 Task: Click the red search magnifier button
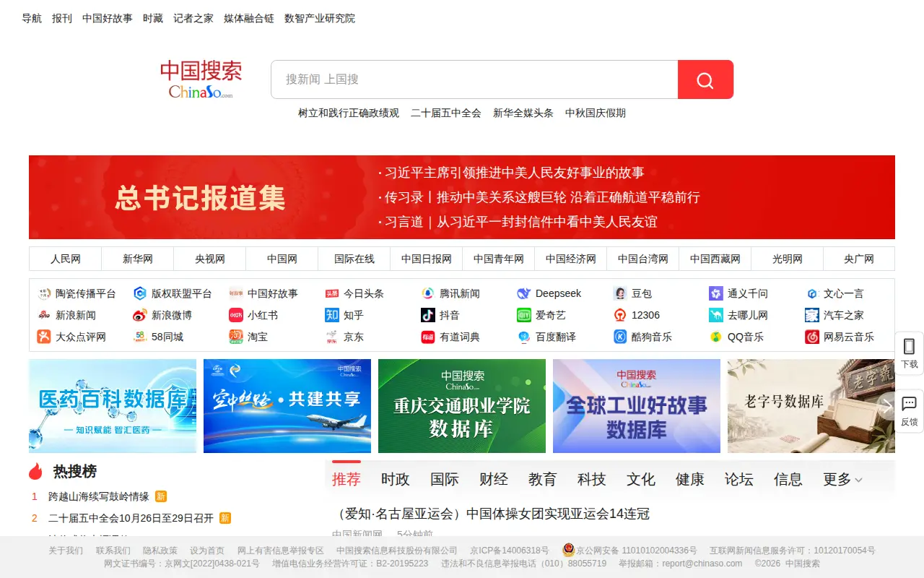pos(705,79)
